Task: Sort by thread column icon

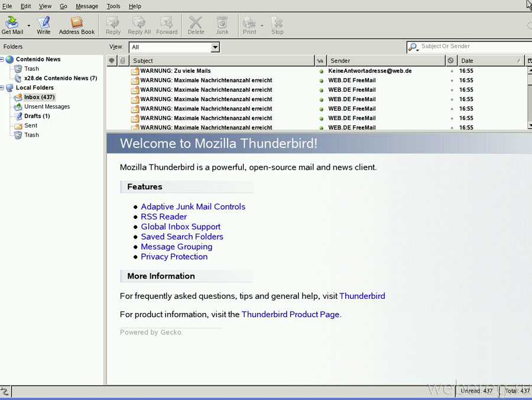Action: click(112, 61)
